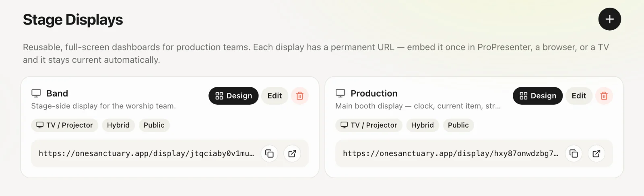Viewport: 644px width, 196px height.
Task: Select the Production card title
Action: tap(374, 93)
